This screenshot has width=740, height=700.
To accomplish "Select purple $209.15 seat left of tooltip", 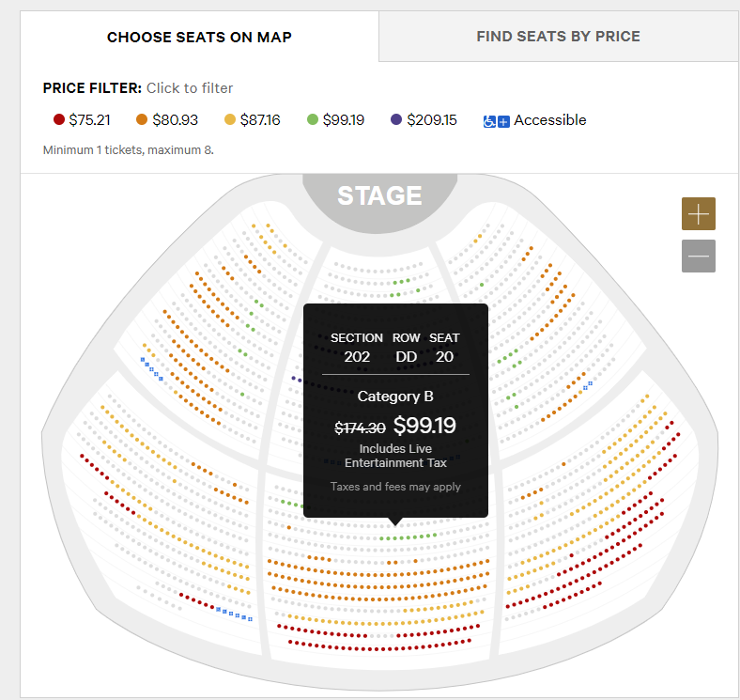I will (x=294, y=379).
